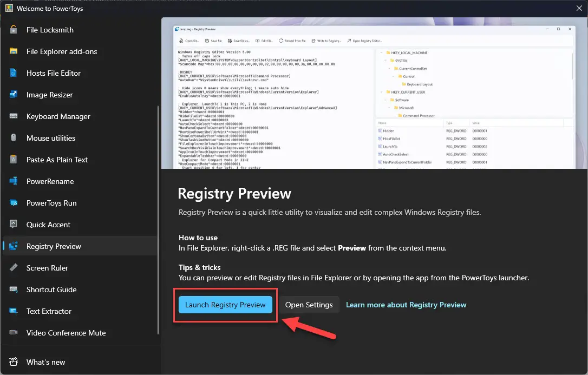Screen dimensions: 588x375
Task: Click the Video Conference Mute camera icon
Action: point(14,333)
